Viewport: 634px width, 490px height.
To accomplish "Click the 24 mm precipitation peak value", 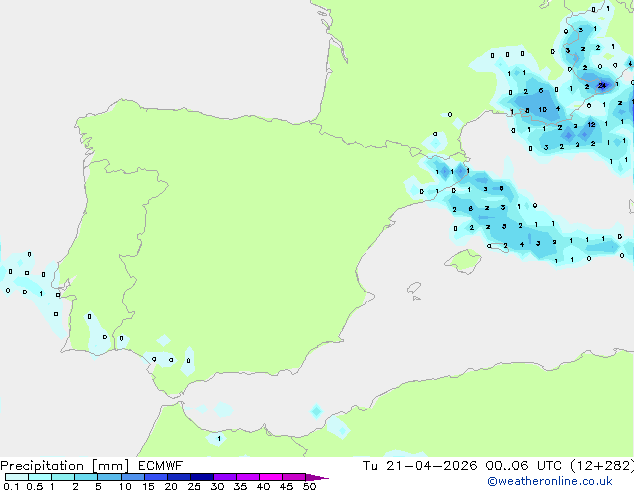I will [602, 86].
